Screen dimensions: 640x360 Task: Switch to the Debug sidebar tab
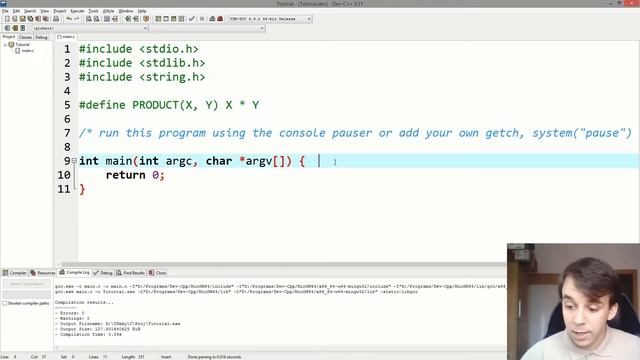pyautogui.click(x=41, y=37)
